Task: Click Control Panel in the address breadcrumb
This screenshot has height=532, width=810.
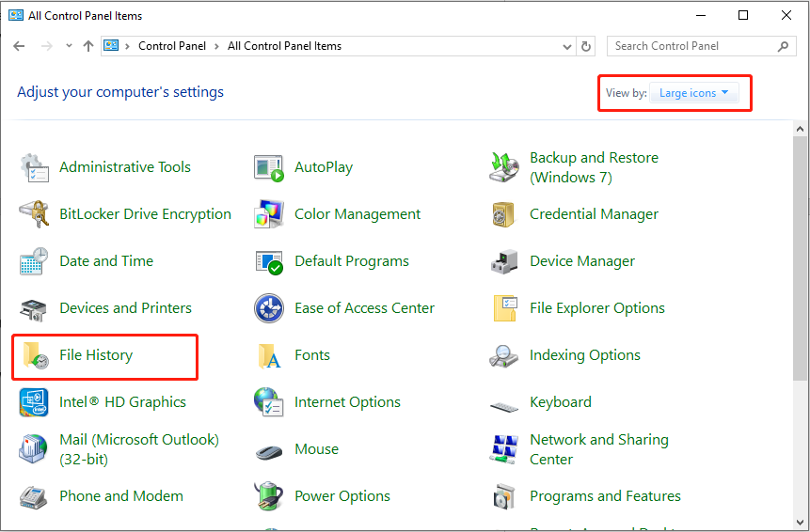Action: click(172, 46)
